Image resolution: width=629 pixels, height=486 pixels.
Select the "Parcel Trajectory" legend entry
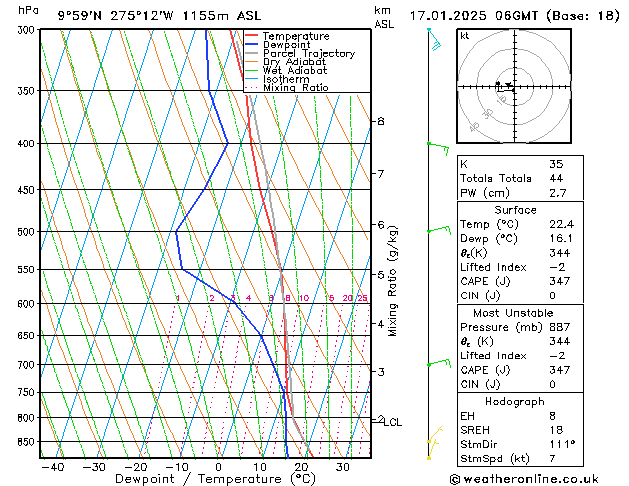(309, 53)
